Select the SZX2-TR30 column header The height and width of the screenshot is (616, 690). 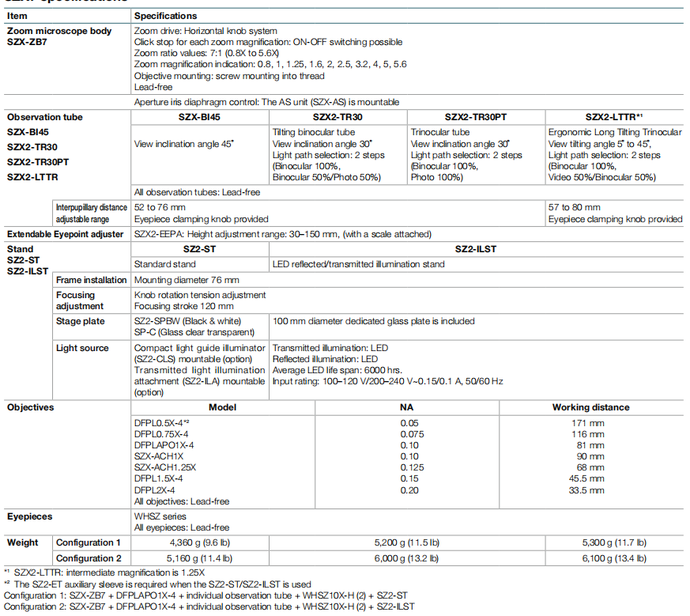(337, 117)
